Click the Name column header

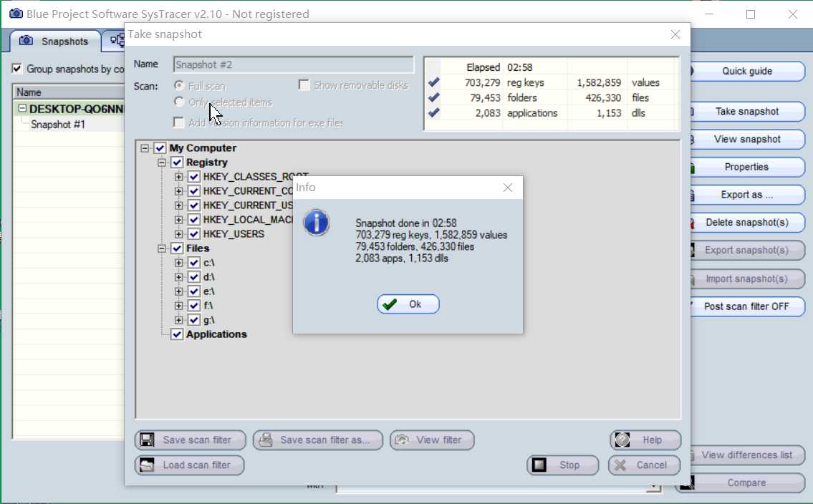(x=69, y=92)
